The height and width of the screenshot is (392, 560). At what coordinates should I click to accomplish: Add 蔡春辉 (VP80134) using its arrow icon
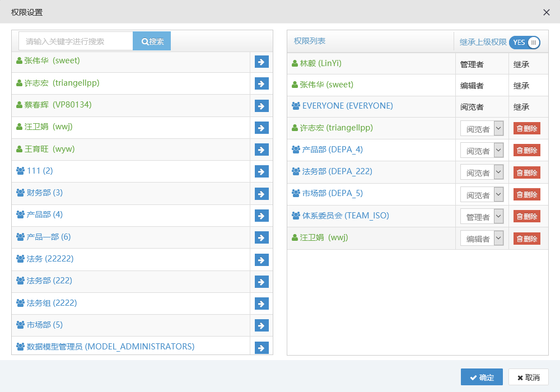coord(262,106)
